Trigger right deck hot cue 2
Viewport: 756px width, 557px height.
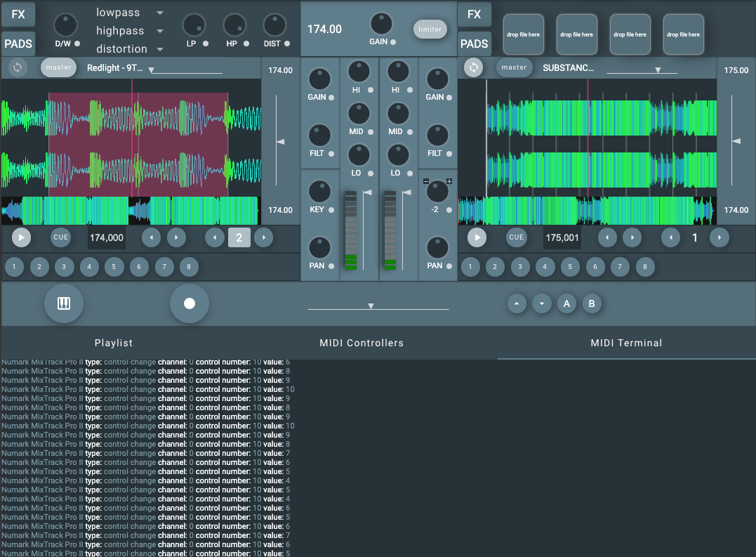(495, 267)
